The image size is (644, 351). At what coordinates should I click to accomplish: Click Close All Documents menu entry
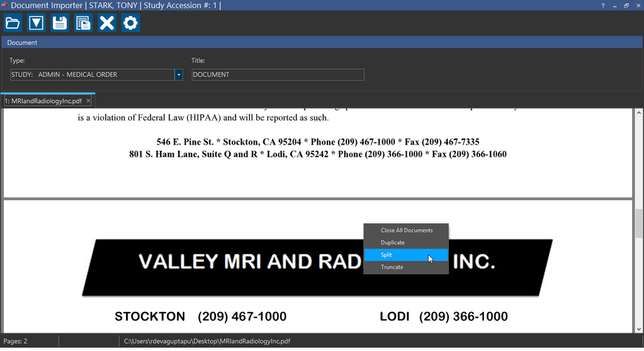click(407, 230)
